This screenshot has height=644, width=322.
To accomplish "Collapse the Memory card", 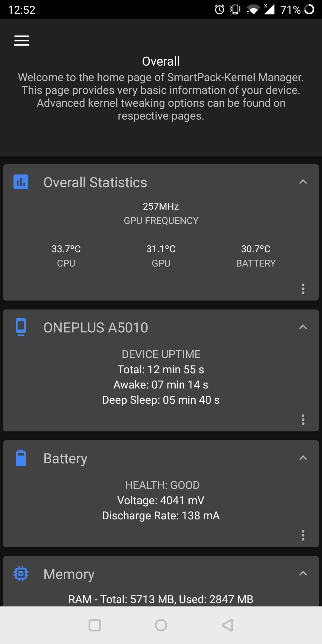I will coord(303,573).
